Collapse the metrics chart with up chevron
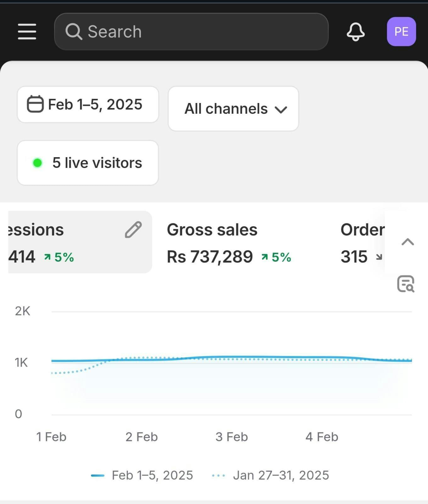The image size is (428, 504). point(408,242)
